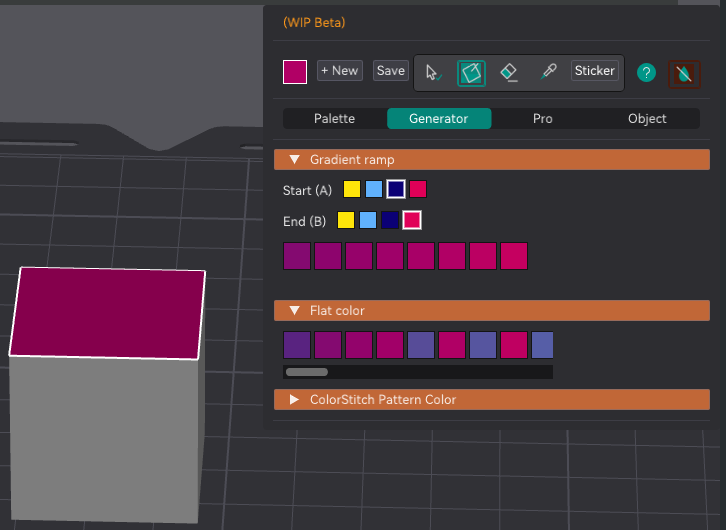
Task: Open the help question mark icon
Action: 646,73
